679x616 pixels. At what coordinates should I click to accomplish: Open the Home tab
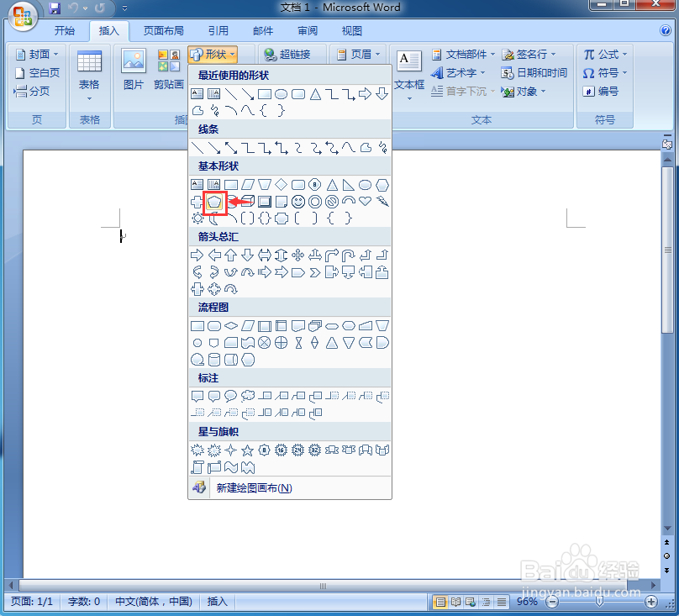point(65,31)
